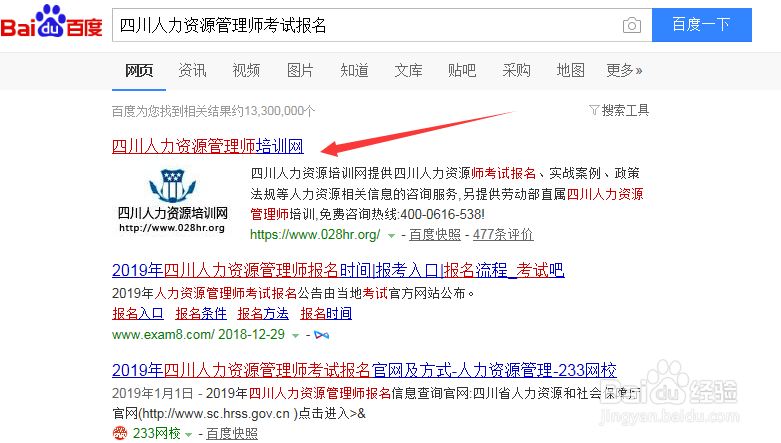Expand the 更多 tabs menu

tap(624, 71)
